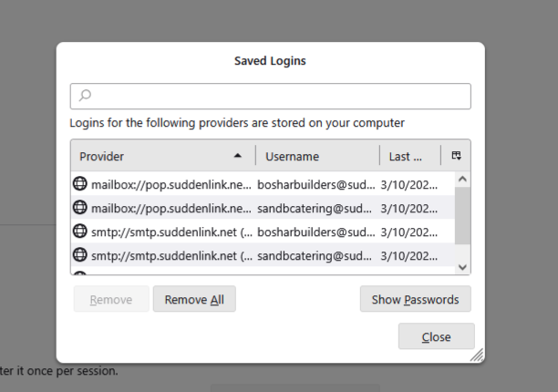Click globe icon of bosharbuilders smtp login
The image size is (558, 392).
tap(80, 231)
